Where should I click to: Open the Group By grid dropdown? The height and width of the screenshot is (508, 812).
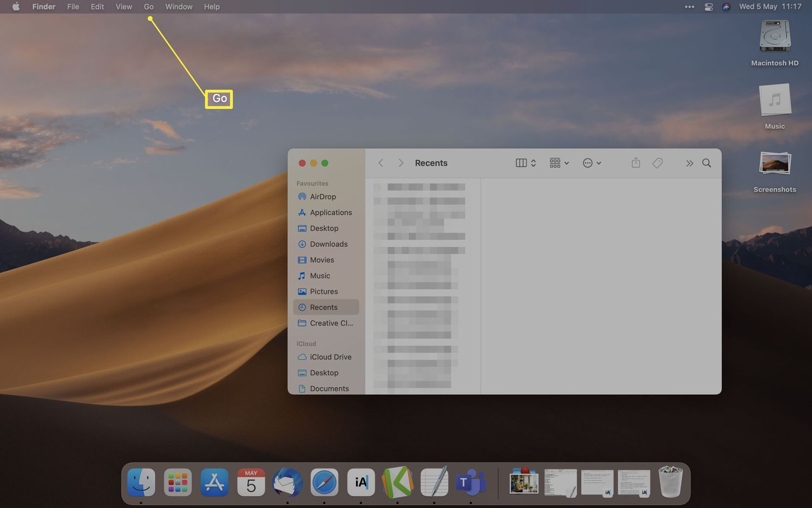pyautogui.click(x=559, y=163)
